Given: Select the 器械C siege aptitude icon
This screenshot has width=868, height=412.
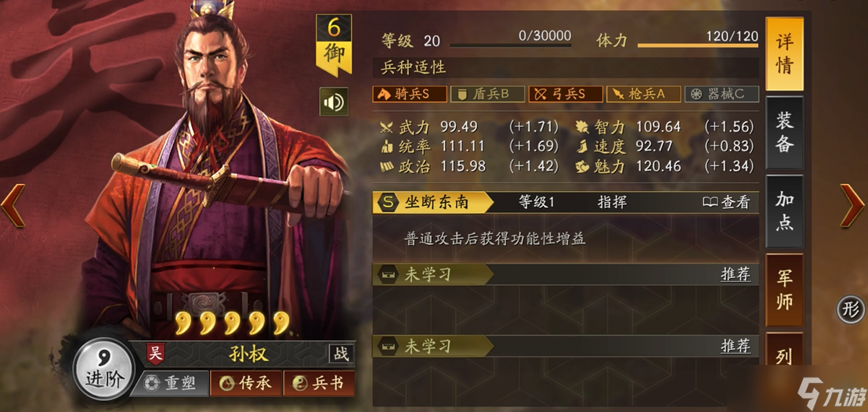Looking at the screenshot, I should pyautogui.click(x=722, y=94).
